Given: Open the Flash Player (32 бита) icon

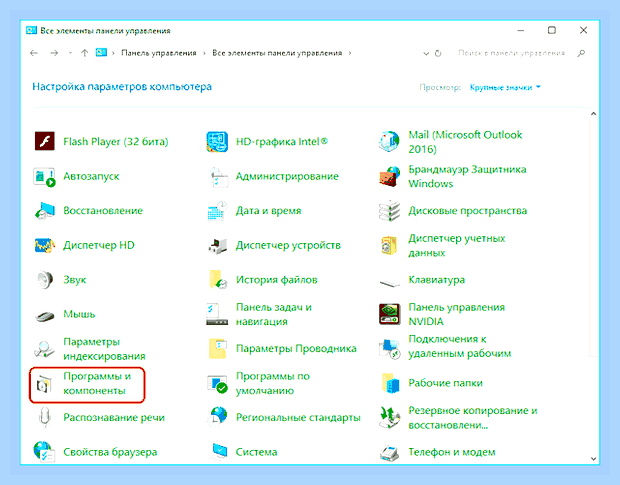Looking at the screenshot, I should pyautogui.click(x=45, y=142).
